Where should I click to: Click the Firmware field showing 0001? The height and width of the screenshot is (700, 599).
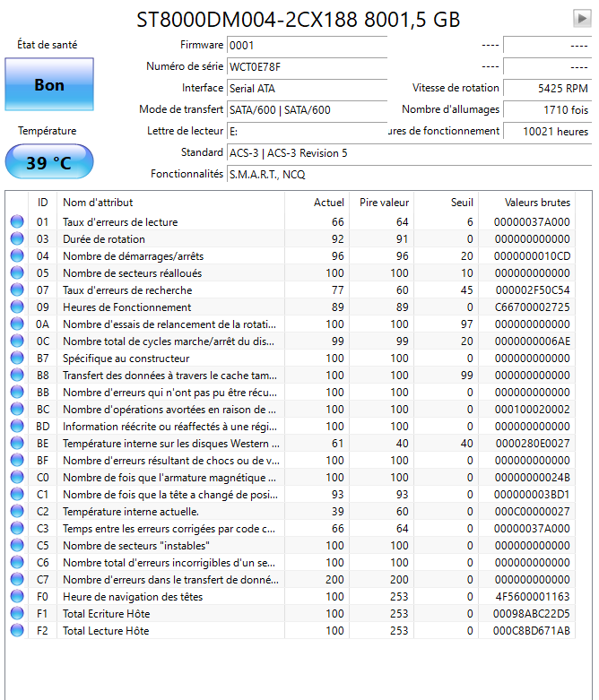pos(307,46)
